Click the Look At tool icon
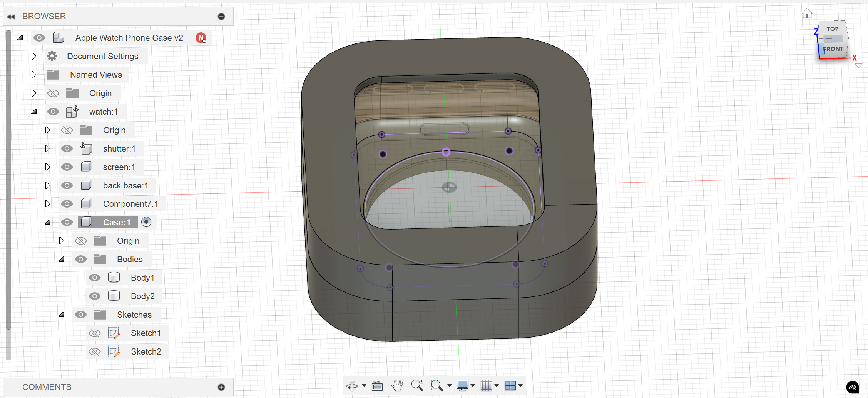The image size is (868, 398). pyautogui.click(x=377, y=385)
